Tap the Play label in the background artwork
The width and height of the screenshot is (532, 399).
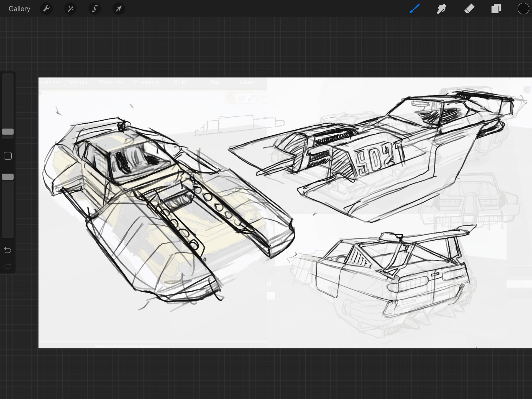pyautogui.click(x=214, y=82)
